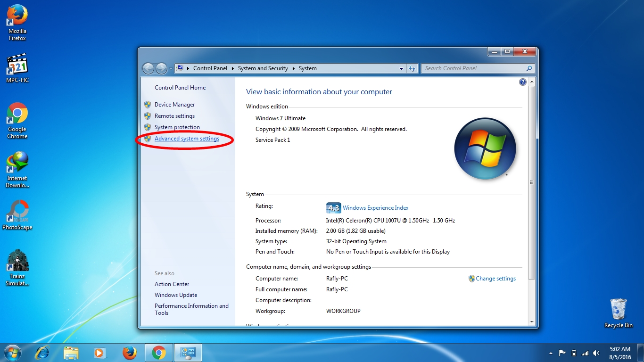
Task: Open Windows Explorer from taskbar
Action: point(71,353)
